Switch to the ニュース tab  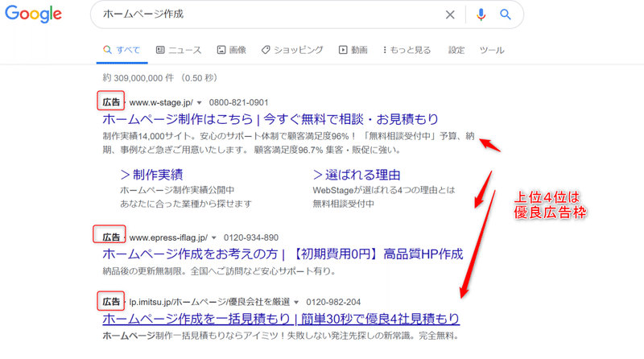coord(179,50)
